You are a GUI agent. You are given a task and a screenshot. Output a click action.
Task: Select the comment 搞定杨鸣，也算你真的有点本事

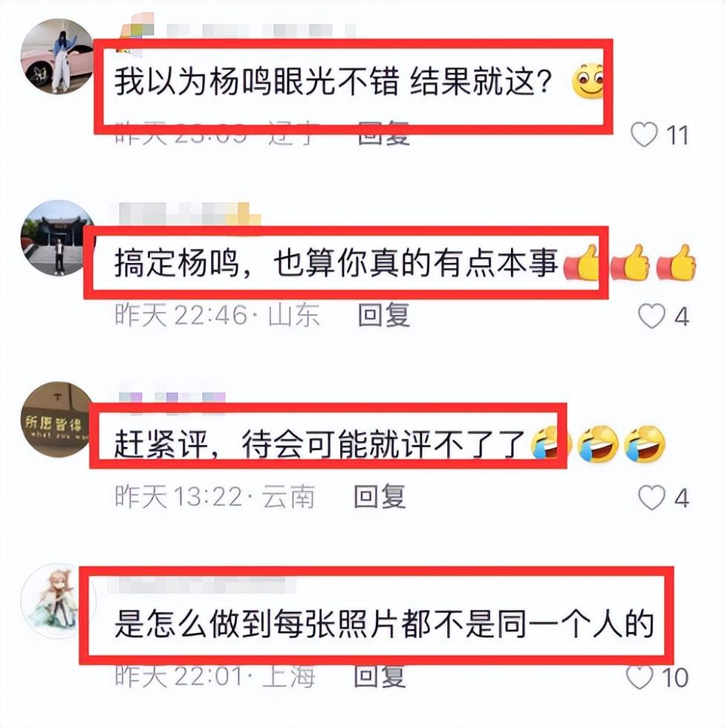(x=336, y=263)
